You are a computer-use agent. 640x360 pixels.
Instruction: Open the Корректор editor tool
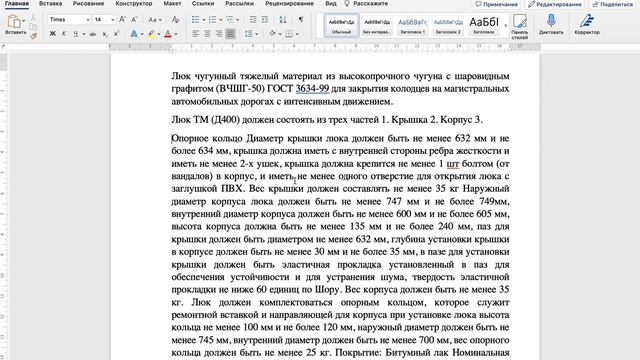(x=587, y=24)
